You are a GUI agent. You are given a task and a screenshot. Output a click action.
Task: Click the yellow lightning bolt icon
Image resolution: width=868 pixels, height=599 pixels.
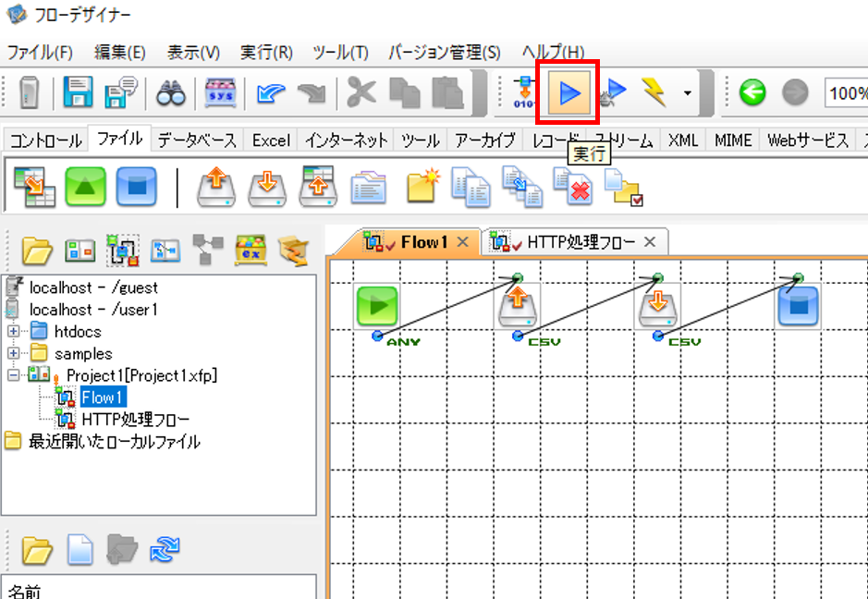point(654,92)
